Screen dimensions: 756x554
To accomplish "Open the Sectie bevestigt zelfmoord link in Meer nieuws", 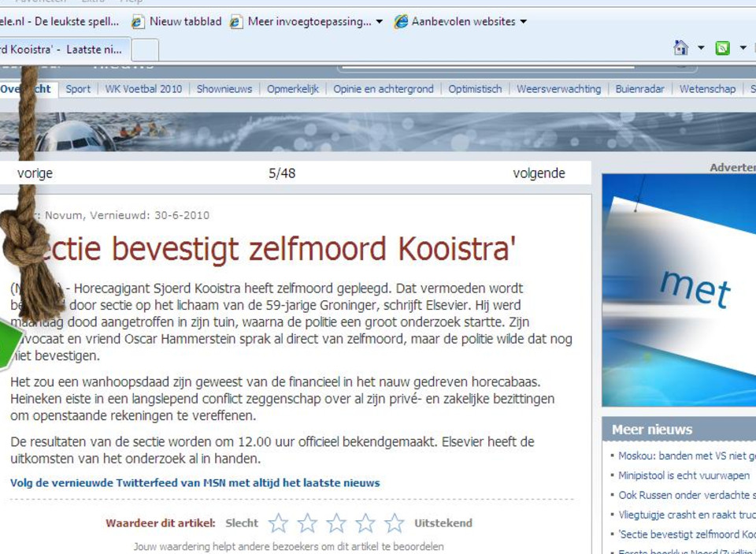I will [687, 534].
